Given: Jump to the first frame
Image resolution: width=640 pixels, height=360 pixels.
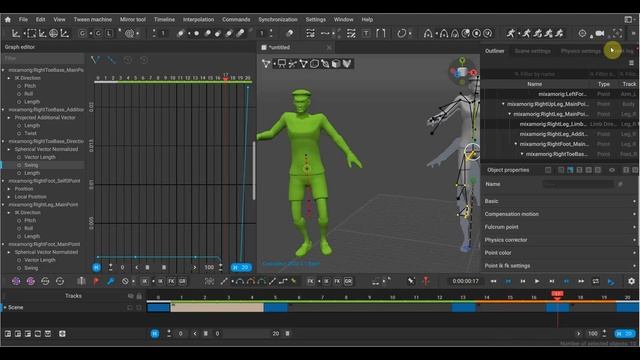Looking at the screenshot, I should point(493,281).
